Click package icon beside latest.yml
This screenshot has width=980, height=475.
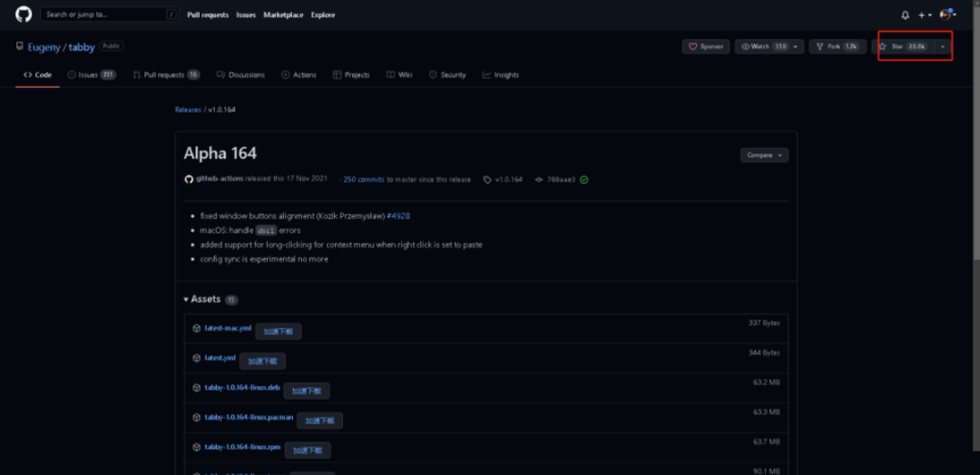click(196, 358)
